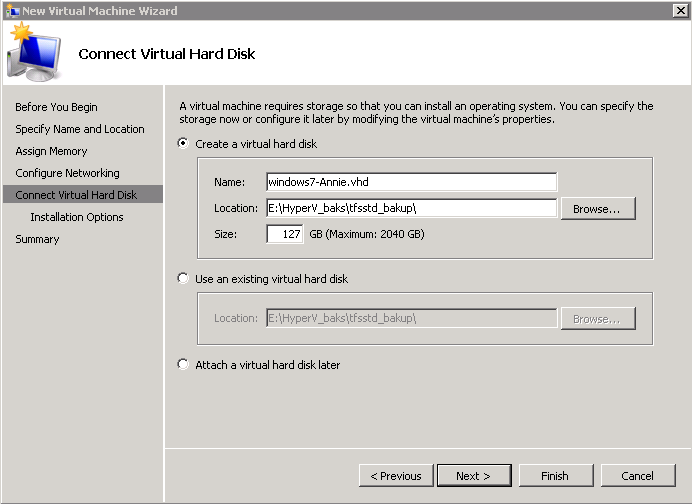
Task: Open the Configure Networking step
Action: [x=67, y=173]
